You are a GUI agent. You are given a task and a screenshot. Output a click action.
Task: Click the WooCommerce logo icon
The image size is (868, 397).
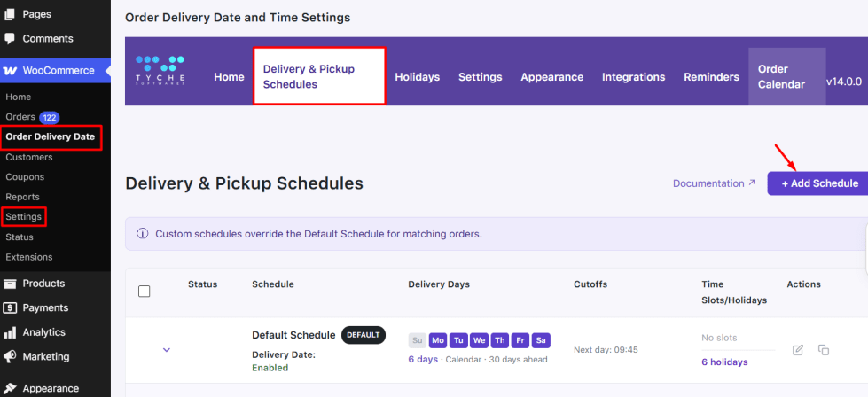point(10,71)
